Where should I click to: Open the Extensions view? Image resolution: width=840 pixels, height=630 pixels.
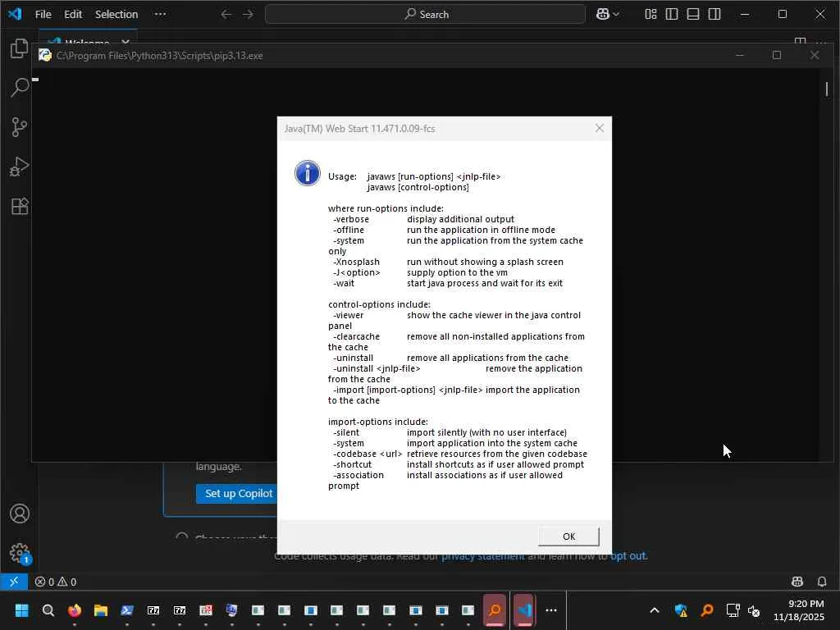(x=20, y=206)
